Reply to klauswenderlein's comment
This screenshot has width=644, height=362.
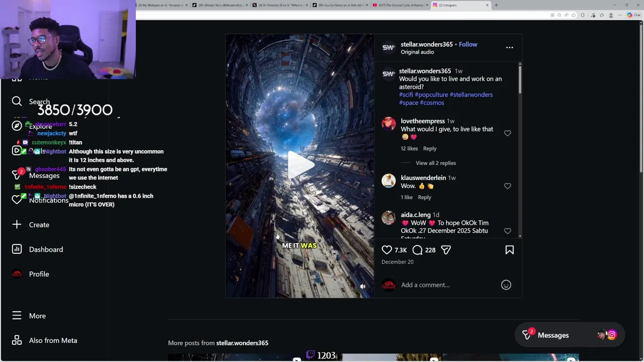click(x=425, y=197)
